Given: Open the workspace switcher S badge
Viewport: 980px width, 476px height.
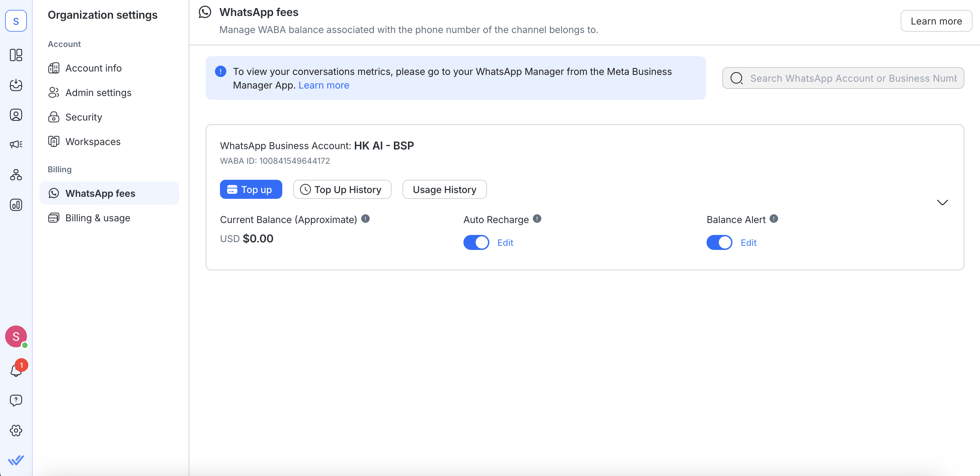Looking at the screenshot, I should point(16,21).
